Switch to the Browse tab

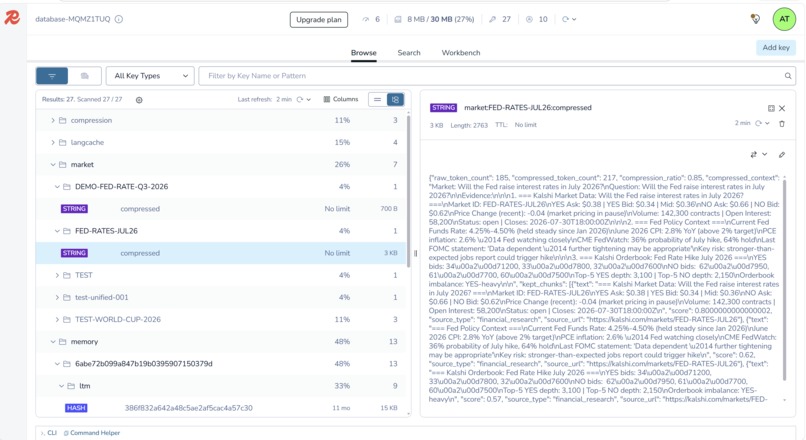click(x=363, y=53)
